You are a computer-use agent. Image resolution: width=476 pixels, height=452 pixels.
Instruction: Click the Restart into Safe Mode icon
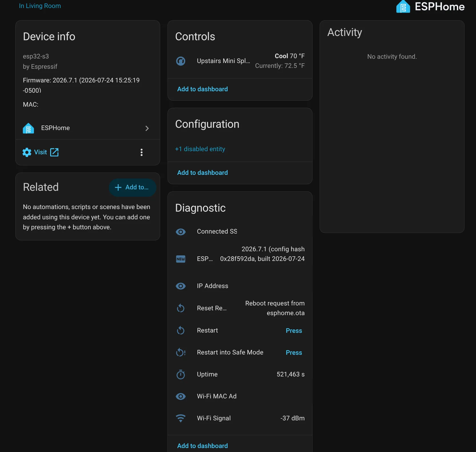click(181, 352)
